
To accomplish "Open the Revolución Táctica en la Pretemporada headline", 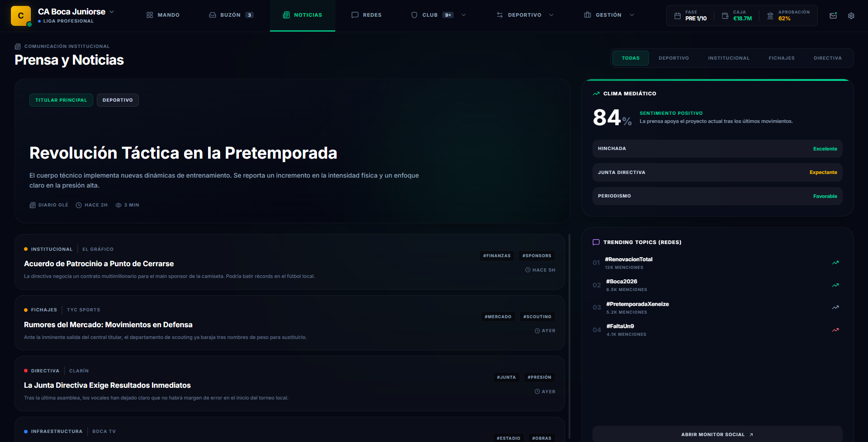I will pyautogui.click(x=183, y=153).
